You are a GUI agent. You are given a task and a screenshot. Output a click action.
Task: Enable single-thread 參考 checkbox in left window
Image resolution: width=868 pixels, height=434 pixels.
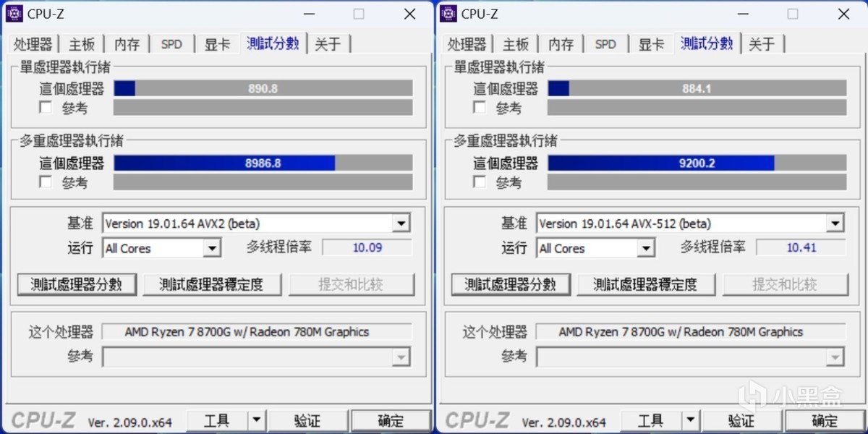click(46, 108)
